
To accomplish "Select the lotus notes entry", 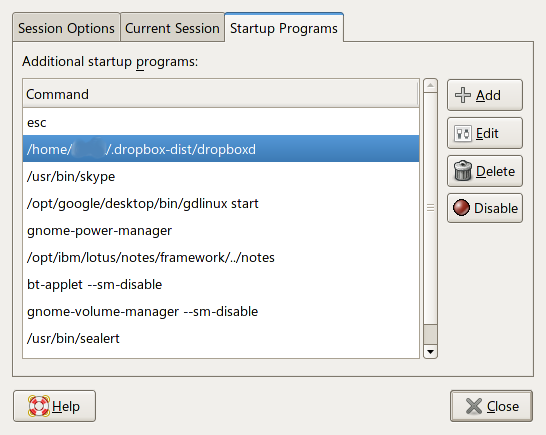I will 221,257.
